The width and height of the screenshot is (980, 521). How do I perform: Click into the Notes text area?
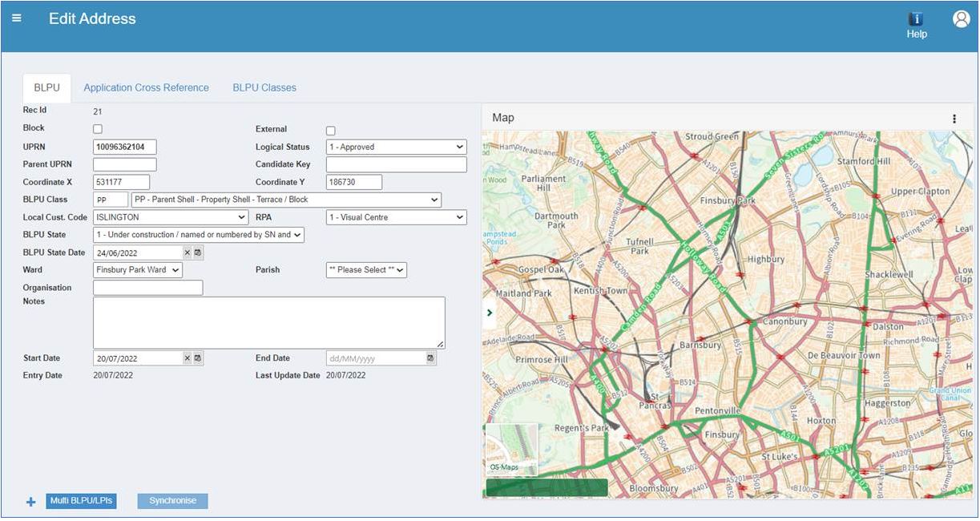click(269, 323)
